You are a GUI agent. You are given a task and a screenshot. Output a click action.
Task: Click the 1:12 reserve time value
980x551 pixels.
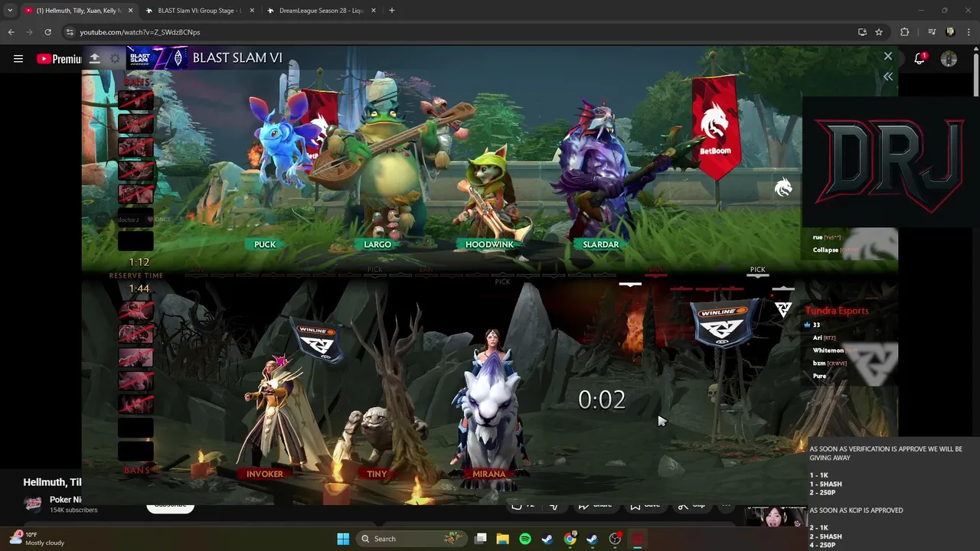[x=139, y=262]
